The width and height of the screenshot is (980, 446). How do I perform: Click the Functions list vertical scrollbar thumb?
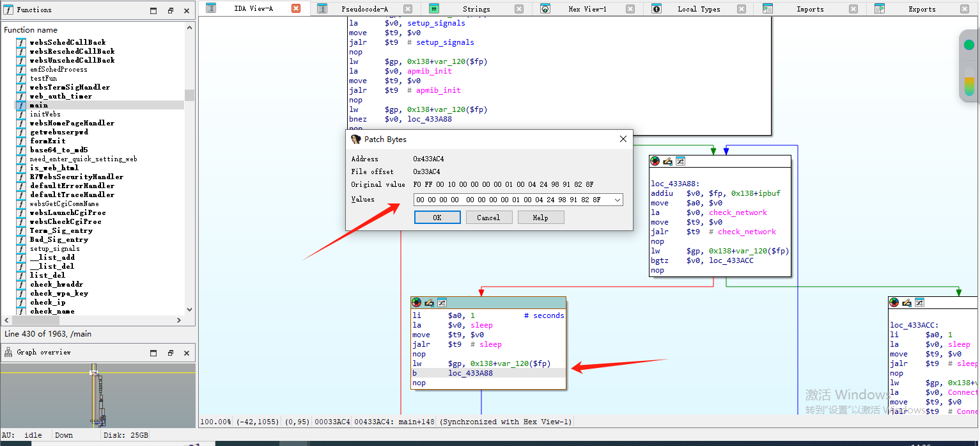189,95
